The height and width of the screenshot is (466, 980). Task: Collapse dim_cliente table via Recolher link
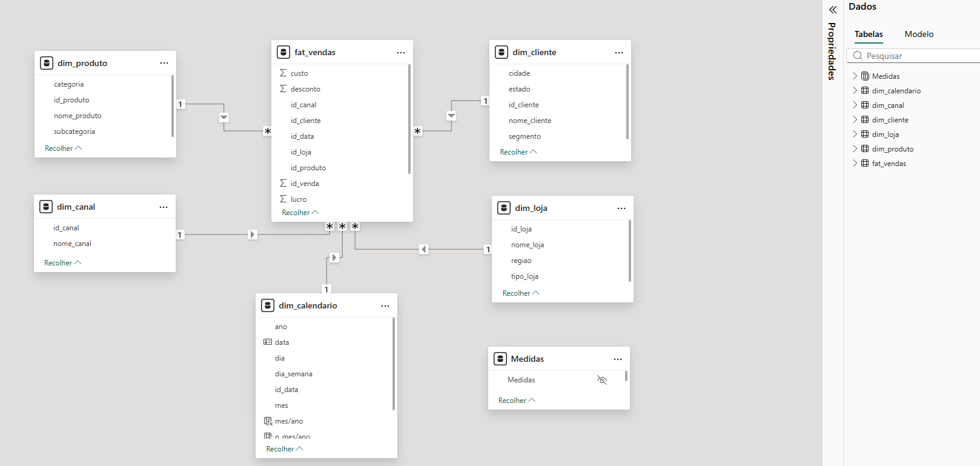click(x=518, y=152)
